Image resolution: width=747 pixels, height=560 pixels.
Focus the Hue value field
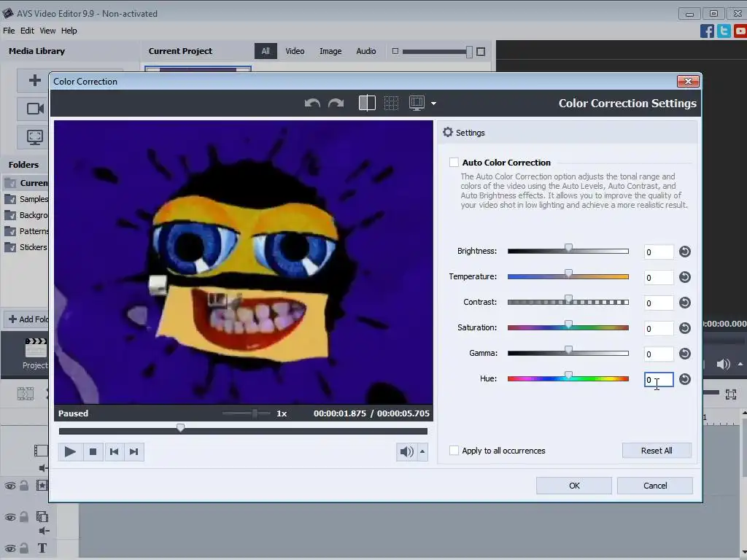pos(659,379)
